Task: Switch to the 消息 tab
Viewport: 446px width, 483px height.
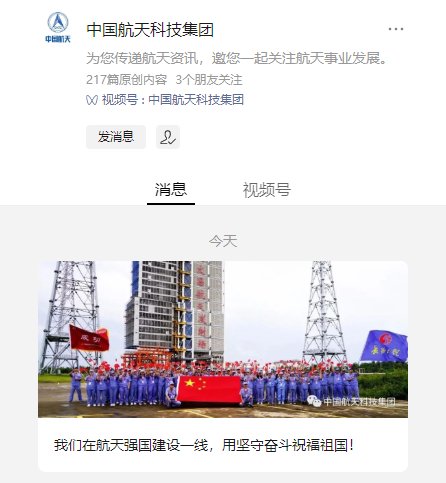Action: click(x=171, y=190)
